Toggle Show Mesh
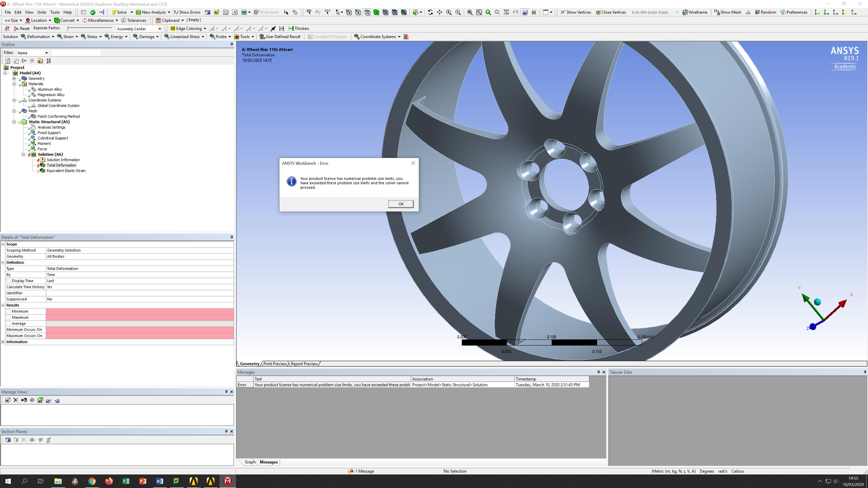Image resolution: width=868 pixels, height=488 pixels. 727,12
